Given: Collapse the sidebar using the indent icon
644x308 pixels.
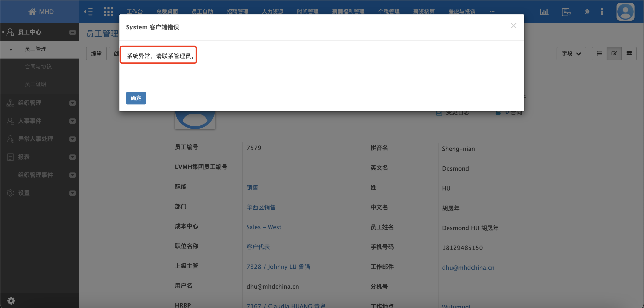Looking at the screenshot, I should point(88,11).
